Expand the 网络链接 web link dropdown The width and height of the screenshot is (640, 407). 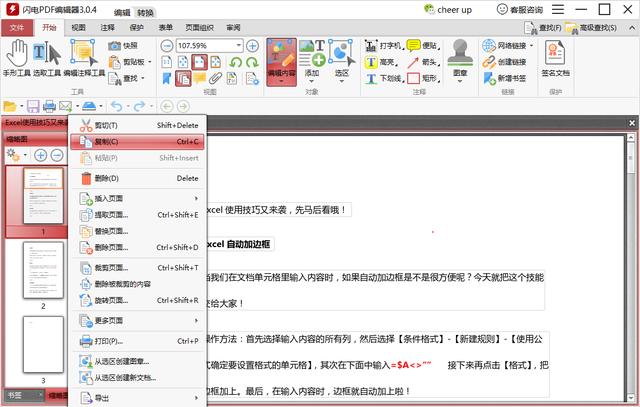pos(531,46)
